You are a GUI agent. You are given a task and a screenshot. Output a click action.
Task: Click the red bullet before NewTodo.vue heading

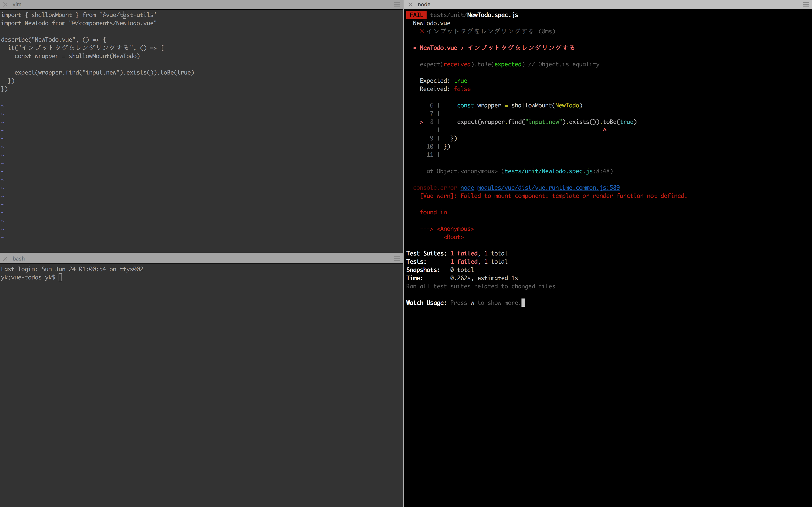(415, 48)
